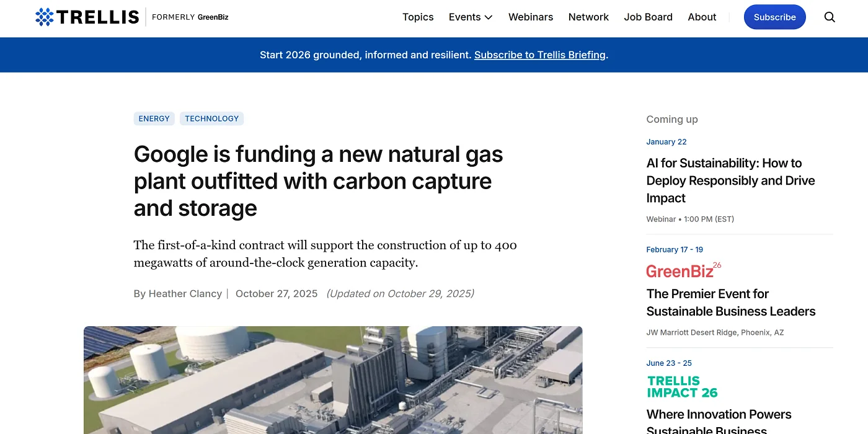
Task: Click the Trellis logo
Action: pyautogui.click(x=87, y=17)
